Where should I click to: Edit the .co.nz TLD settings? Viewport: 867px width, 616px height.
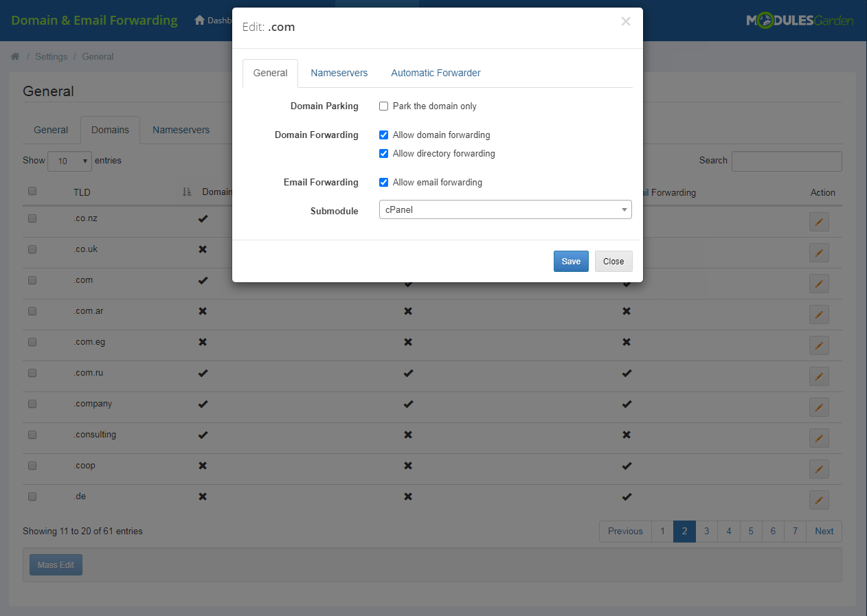[818, 222]
